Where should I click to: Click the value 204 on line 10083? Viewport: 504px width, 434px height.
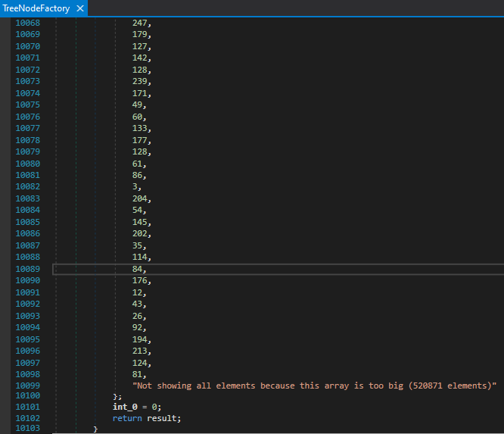pyautogui.click(x=139, y=198)
